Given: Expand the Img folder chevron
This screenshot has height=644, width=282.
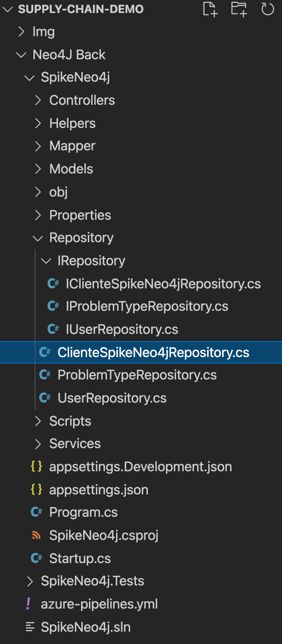Looking at the screenshot, I should coord(21,32).
